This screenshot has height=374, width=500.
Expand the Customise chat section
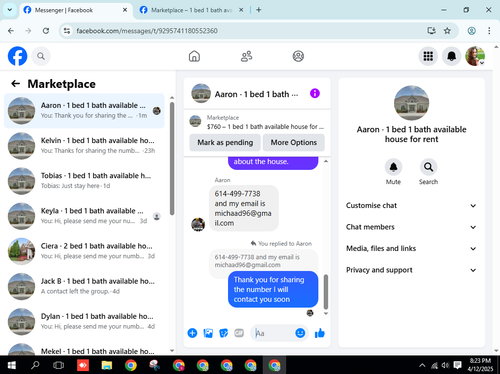(411, 205)
